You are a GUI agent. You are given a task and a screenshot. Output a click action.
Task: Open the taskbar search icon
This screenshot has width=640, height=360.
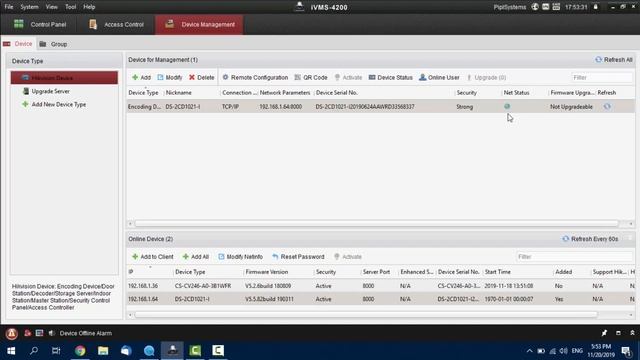tap(34, 351)
